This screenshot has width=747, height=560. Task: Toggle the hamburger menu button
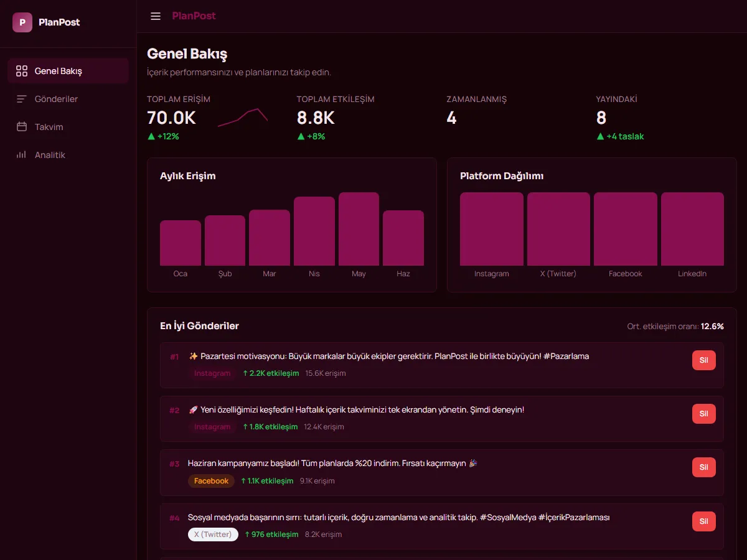pos(156,16)
